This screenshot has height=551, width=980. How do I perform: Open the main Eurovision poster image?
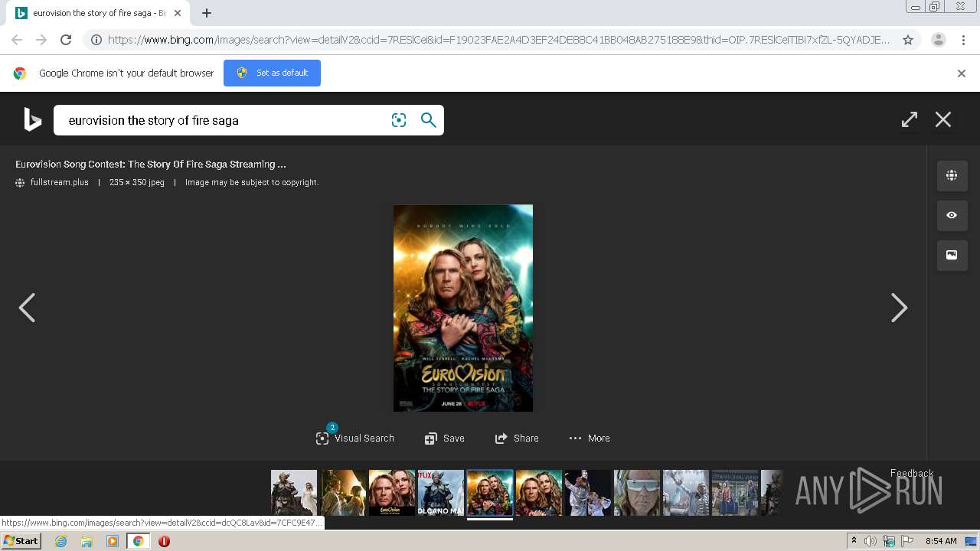point(463,308)
